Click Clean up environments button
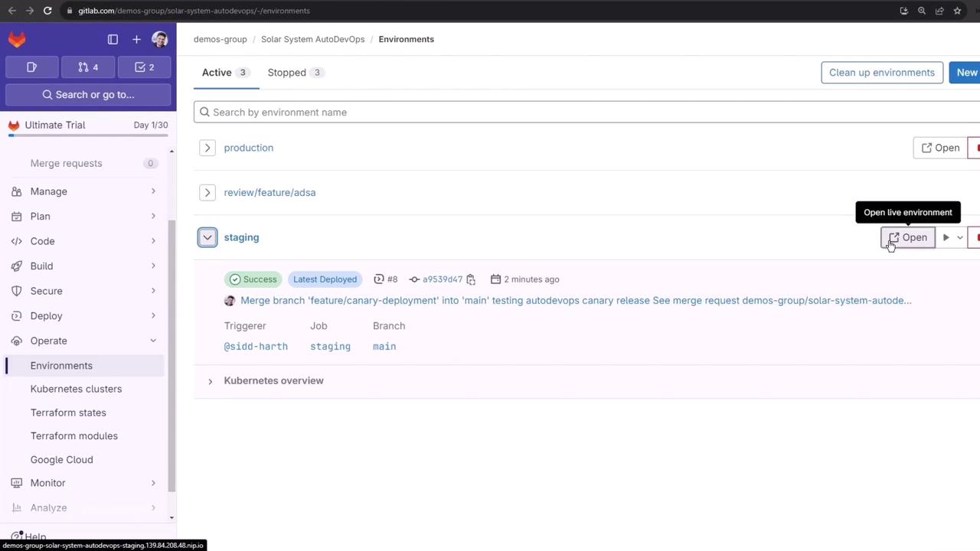Viewport: 980px width, 551px height. [x=882, y=73]
